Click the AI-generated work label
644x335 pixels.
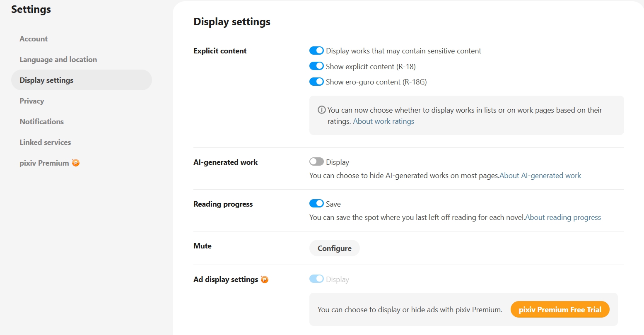[225, 162]
